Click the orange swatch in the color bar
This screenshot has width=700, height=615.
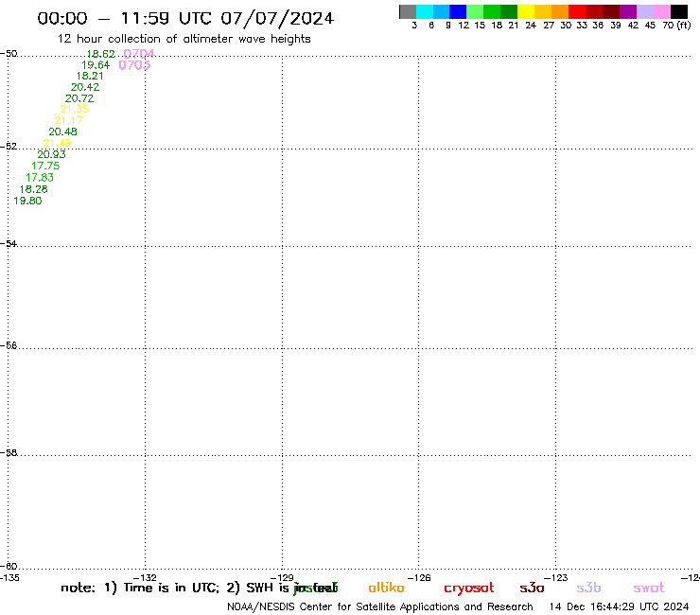[x=560, y=11]
